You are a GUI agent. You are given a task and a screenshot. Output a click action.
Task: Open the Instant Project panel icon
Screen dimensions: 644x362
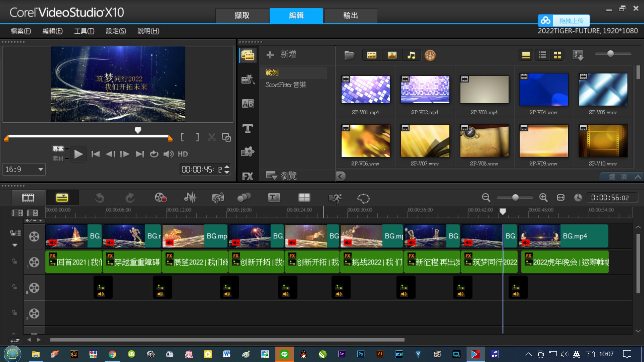pyautogui.click(x=248, y=80)
